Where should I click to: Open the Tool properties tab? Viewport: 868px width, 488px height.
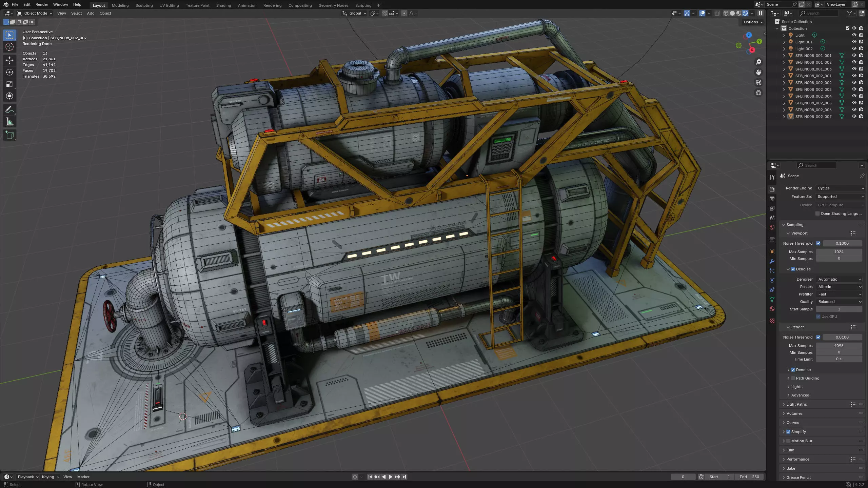(x=772, y=177)
